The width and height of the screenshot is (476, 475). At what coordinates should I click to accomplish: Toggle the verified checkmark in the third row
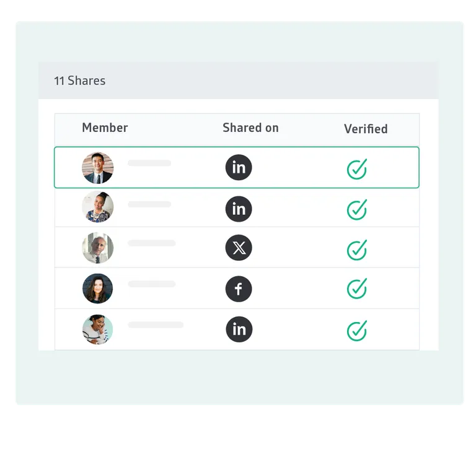click(356, 250)
